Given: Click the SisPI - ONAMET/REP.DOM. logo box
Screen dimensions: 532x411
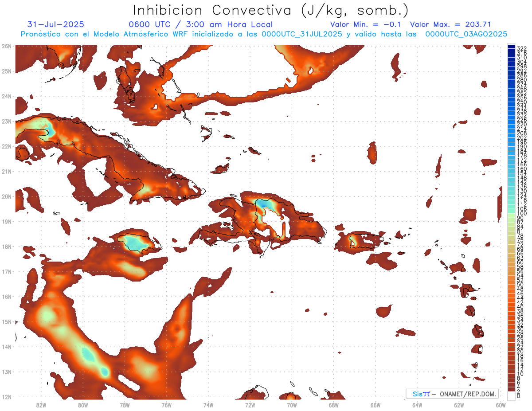Looking at the screenshot, I should pos(452,394).
